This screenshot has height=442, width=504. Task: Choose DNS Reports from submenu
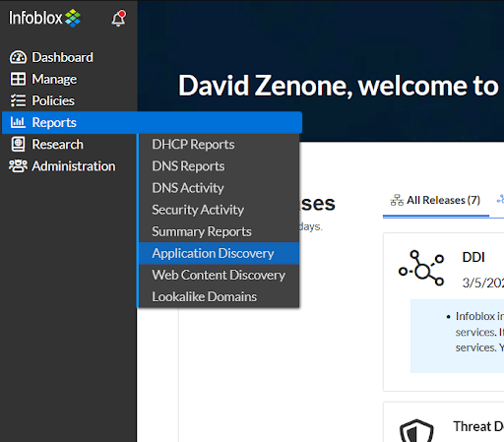(219, 166)
